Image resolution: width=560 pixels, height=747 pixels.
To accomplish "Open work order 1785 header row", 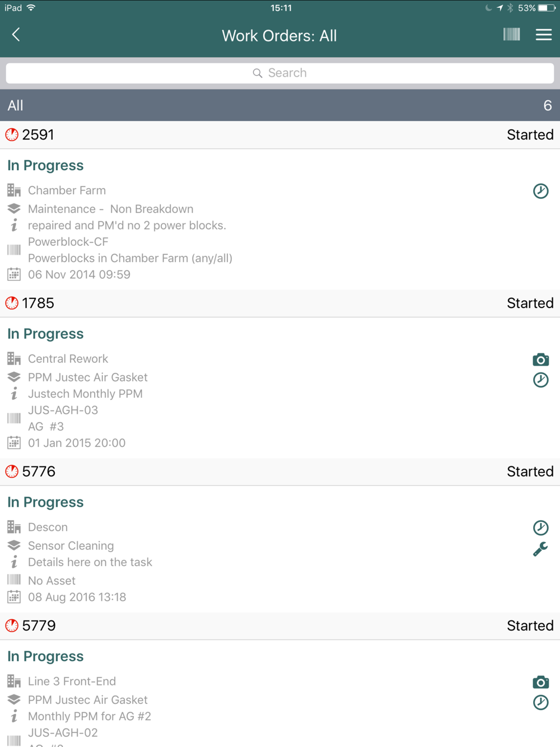I will (x=280, y=304).
